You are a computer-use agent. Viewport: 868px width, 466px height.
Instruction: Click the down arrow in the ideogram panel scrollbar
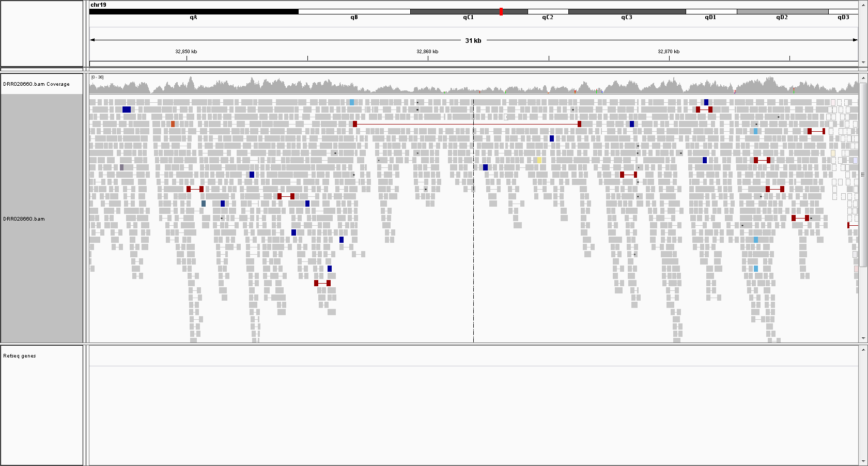click(x=863, y=63)
